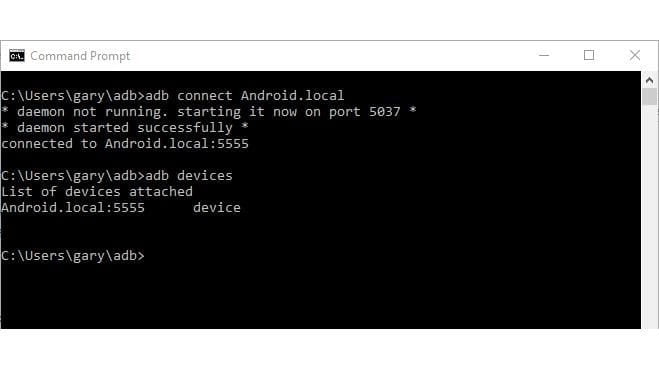Click empty black area below the last prompt
The width and height of the screenshot is (659, 369).
pos(319,296)
